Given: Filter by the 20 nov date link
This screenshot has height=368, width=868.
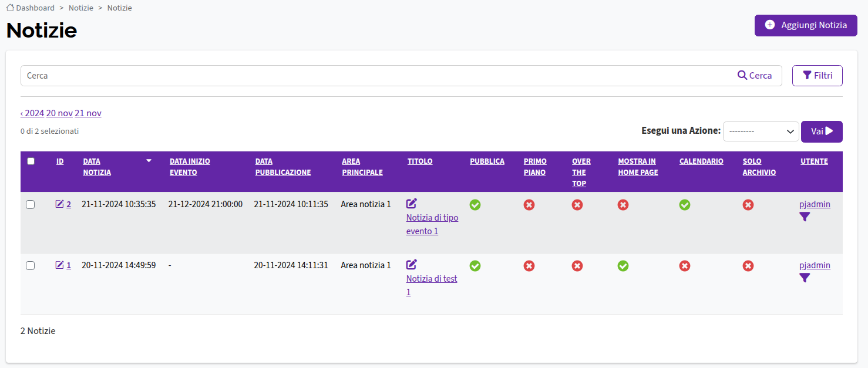Looking at the screenshot, I should [x=59, y=113].
